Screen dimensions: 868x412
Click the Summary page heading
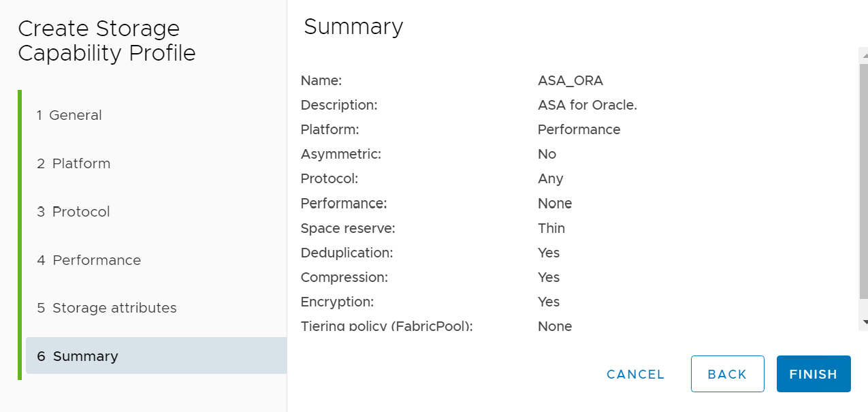353,27
